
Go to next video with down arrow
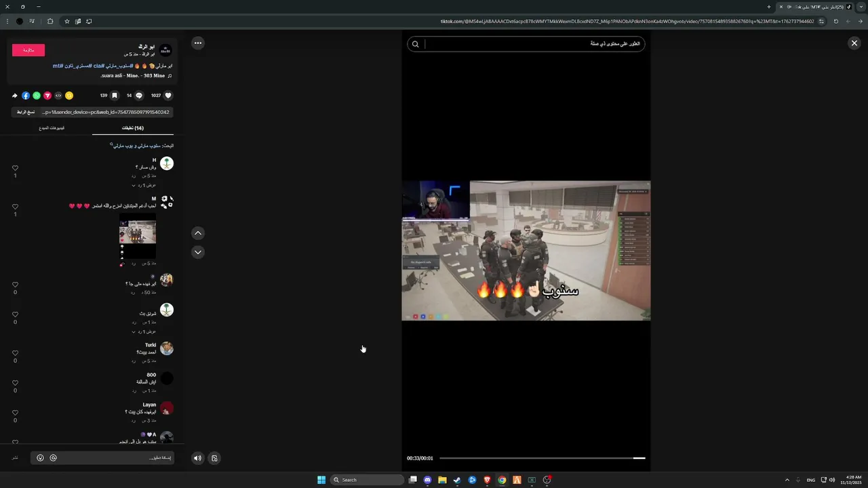click(x=198, y=252)
